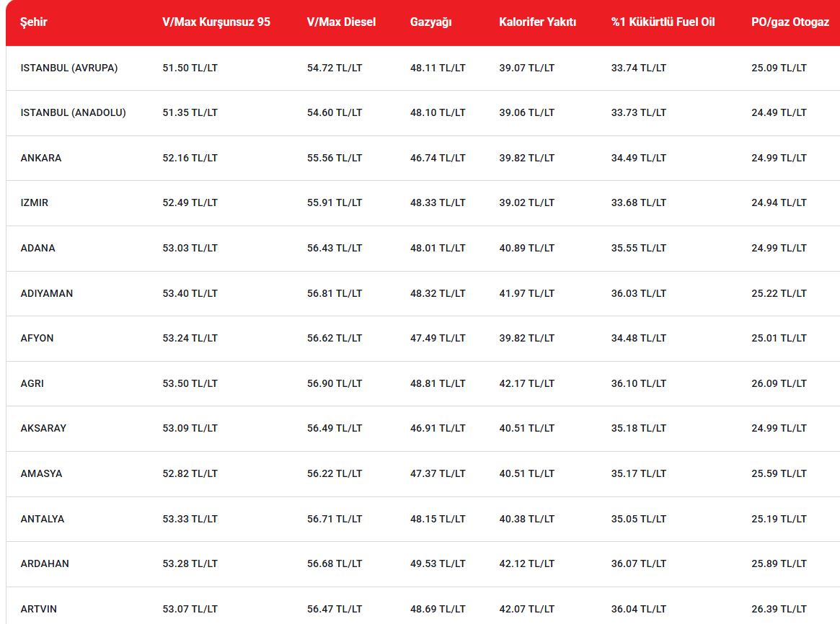
Task: Click Agri's 36.10 TL/LT fuel oil price
Action: coord(639,383)
